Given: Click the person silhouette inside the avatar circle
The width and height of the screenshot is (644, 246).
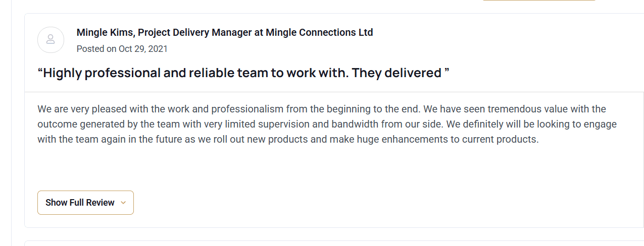Looking at the screenshot, I should 51,39.
